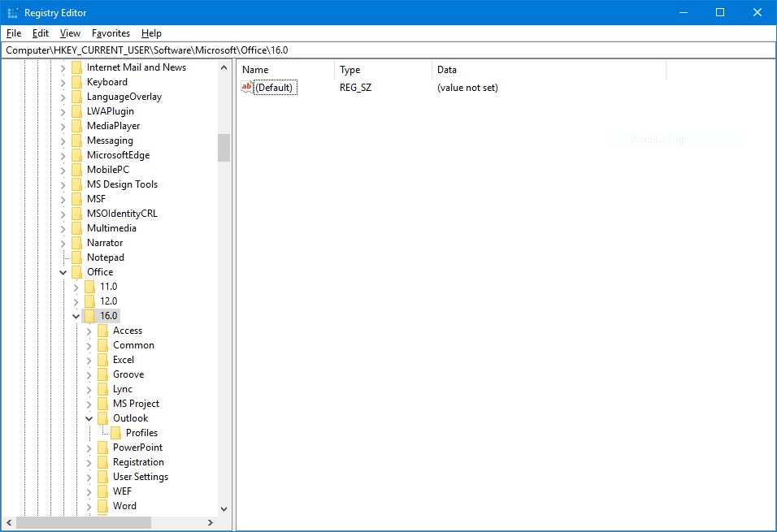Select the Access folder icon
Viewport: 777px width, 532px height.
[x=102, y=331]
